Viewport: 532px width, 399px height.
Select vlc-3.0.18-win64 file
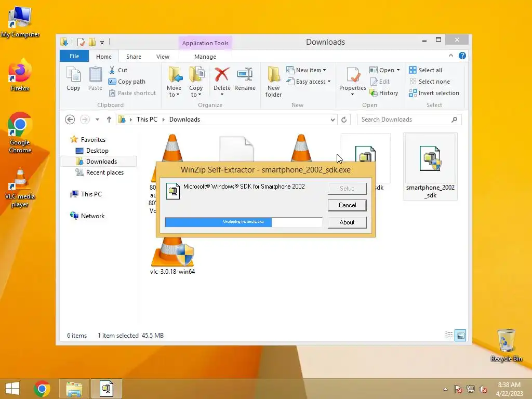coord(172,256)
